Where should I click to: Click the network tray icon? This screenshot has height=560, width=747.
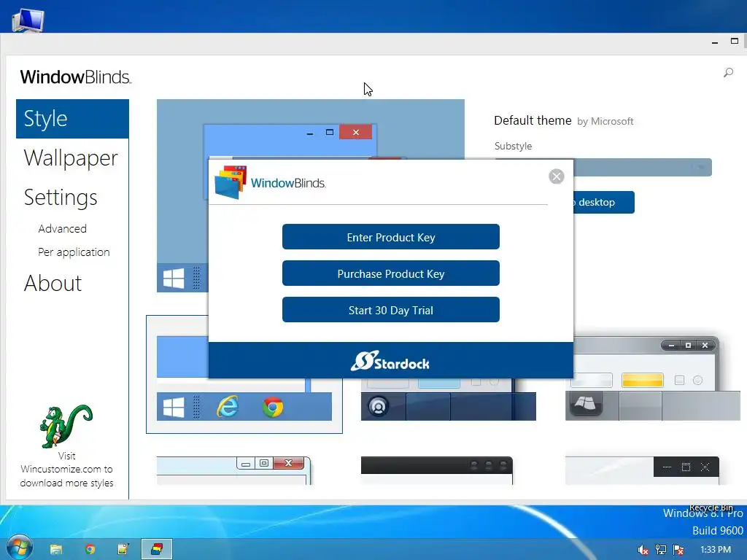[661, 550]
